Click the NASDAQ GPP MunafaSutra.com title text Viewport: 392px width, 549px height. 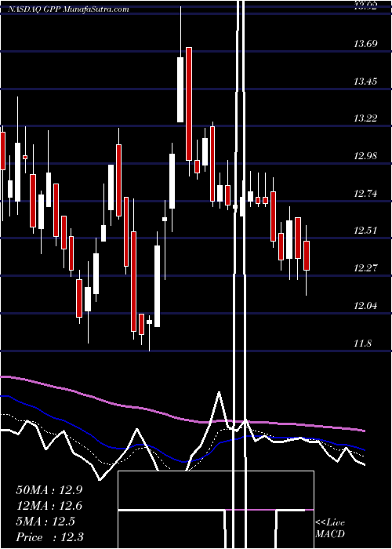coord(69,9)
